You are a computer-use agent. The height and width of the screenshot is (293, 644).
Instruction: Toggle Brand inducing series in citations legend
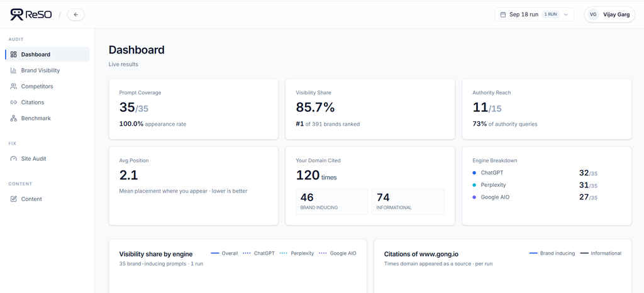[x=552, y=253]
